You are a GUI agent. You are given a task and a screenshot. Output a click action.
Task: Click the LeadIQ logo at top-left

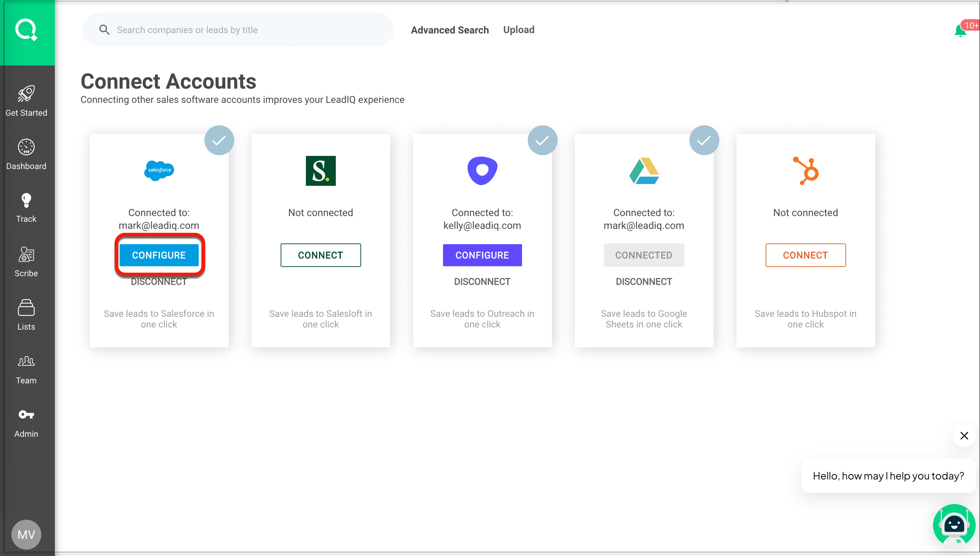pyautogui.click(x=27, y=30)
